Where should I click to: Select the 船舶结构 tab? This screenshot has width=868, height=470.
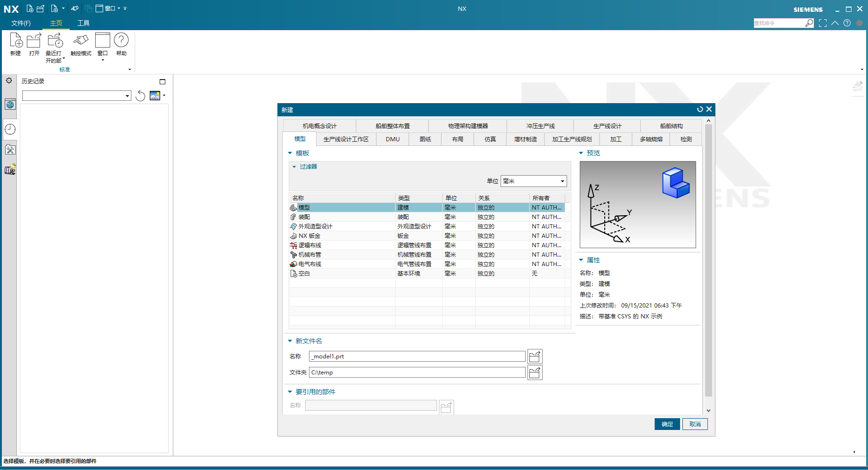point(672,126)
